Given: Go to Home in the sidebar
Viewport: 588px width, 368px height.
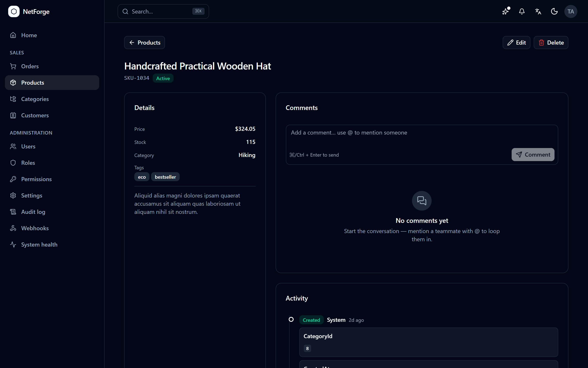Looking at the screenshot, I should (x=52, y=35).
